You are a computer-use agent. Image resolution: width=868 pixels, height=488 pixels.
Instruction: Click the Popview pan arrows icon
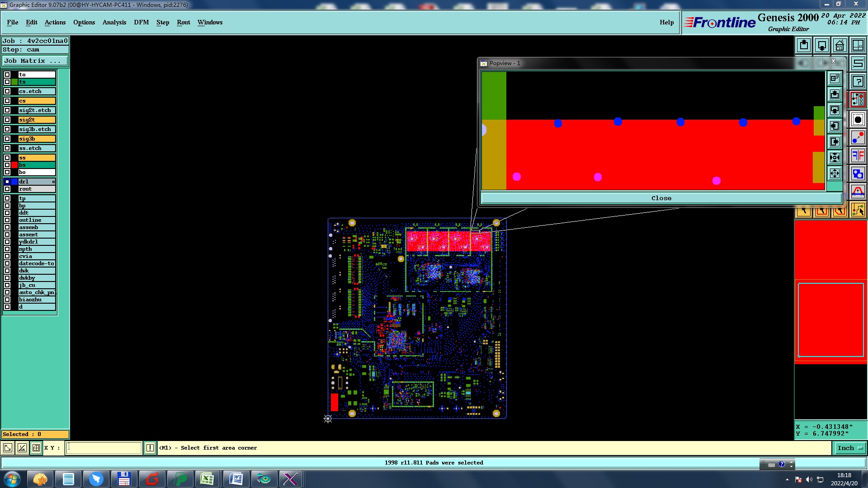[835, 173]
